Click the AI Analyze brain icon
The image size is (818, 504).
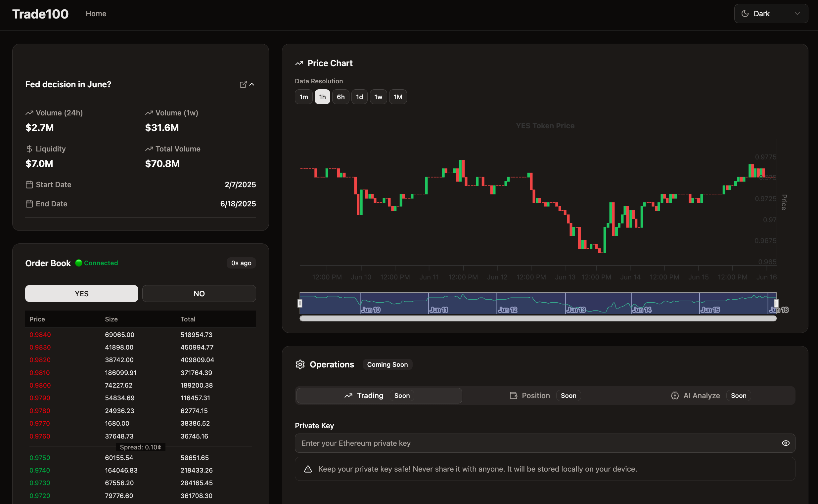[x=675, y=395]
